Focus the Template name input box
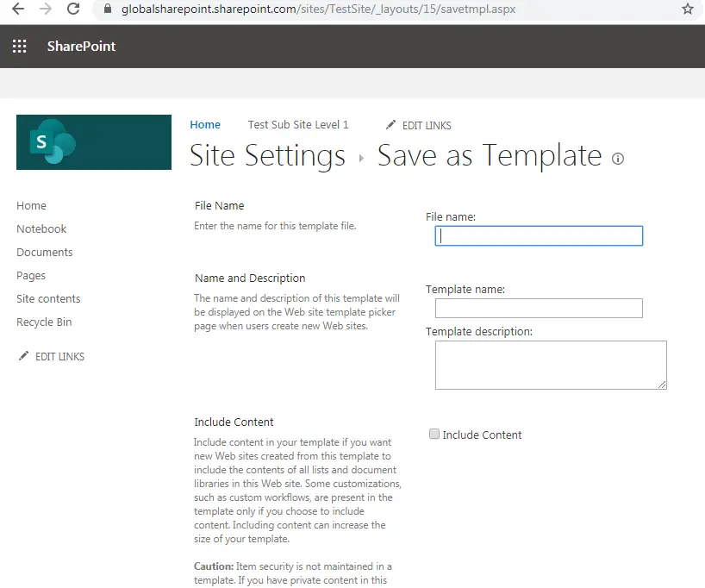 538,308
